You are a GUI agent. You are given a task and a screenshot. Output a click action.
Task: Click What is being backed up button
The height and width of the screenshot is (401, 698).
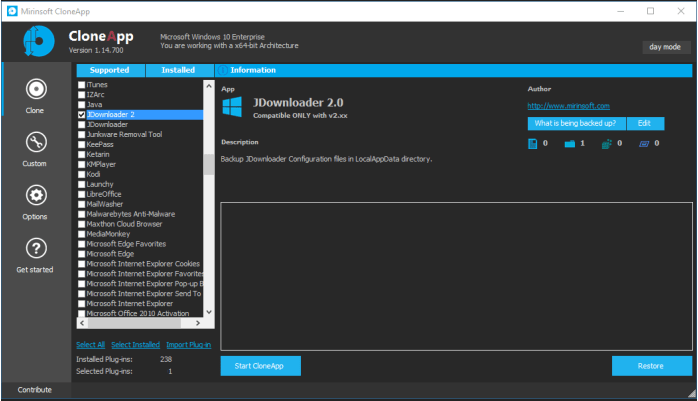[576, 124]
